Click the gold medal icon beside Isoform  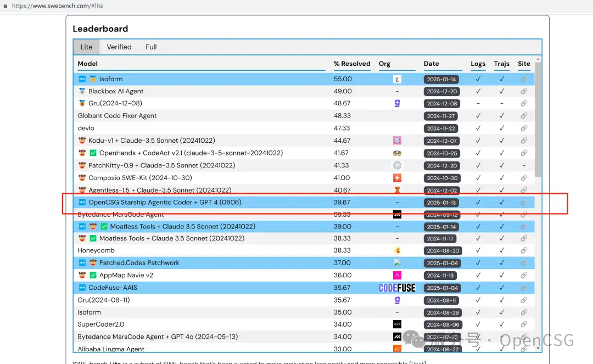coord(93,79)
